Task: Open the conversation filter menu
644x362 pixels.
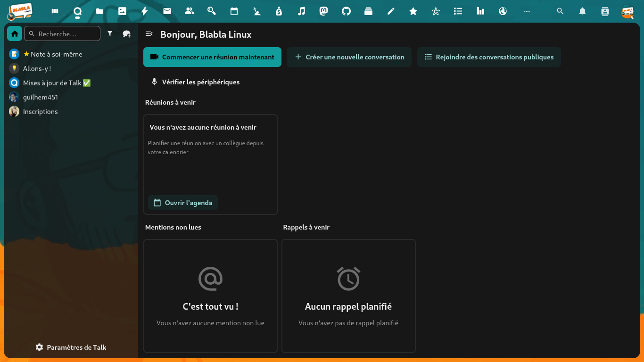Action: [110, 34]
